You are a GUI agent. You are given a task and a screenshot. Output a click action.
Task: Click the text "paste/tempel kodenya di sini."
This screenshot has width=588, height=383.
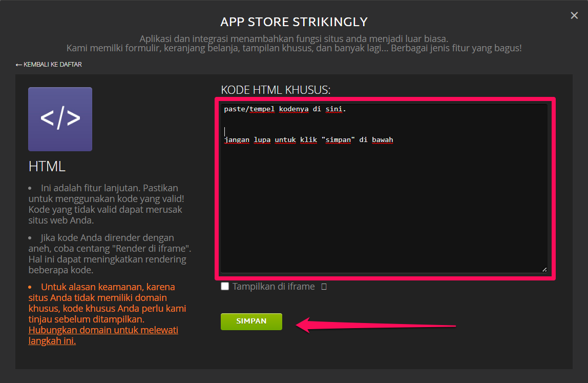(x=285, y=109)
